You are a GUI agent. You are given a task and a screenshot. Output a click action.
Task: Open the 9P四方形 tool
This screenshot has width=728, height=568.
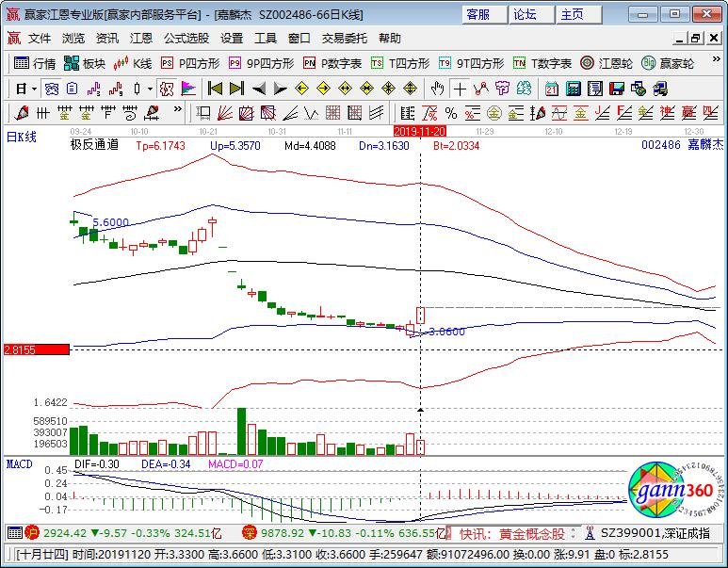[x=262, y=63]
